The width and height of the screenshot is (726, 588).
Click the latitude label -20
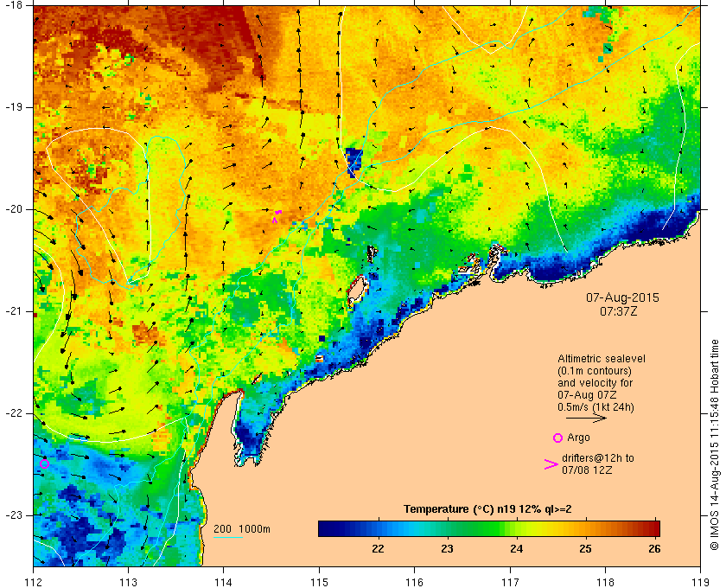point(12,209)
